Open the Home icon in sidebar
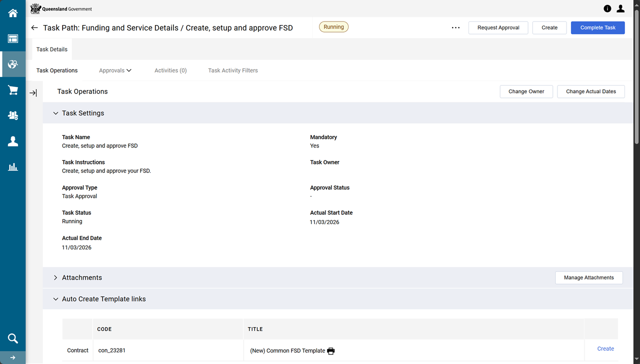This screenshot has height=364, width=640. pos(13,13)
